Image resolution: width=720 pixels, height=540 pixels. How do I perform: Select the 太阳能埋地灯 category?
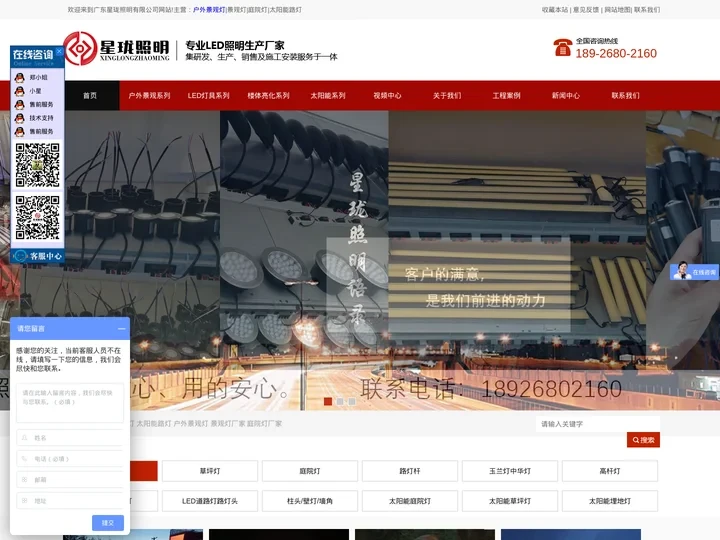click(x=610, y=501)
